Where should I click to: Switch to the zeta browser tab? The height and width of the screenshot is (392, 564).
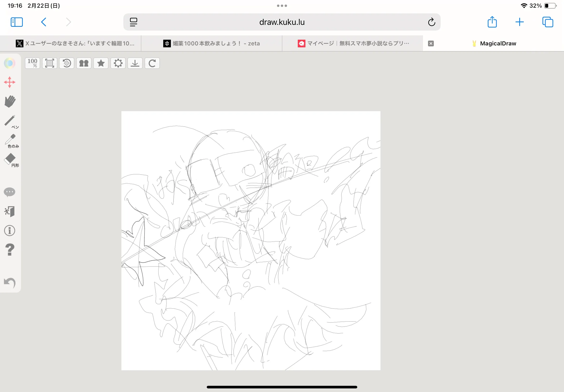tap(211, 44)
